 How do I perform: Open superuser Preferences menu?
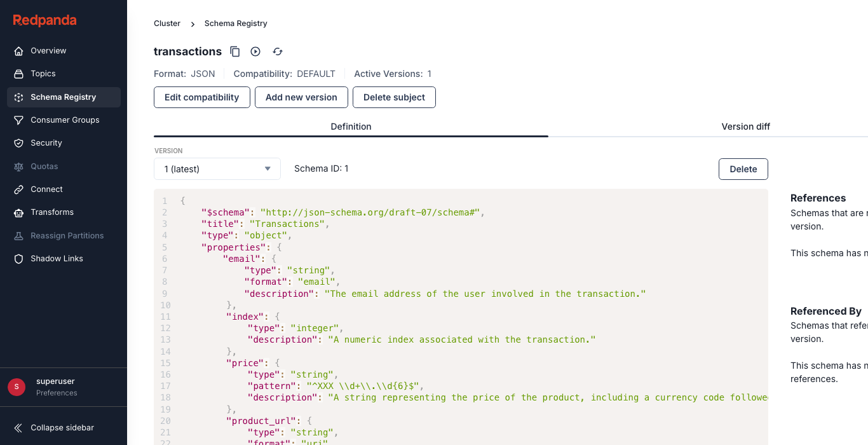tap(56, 387)
